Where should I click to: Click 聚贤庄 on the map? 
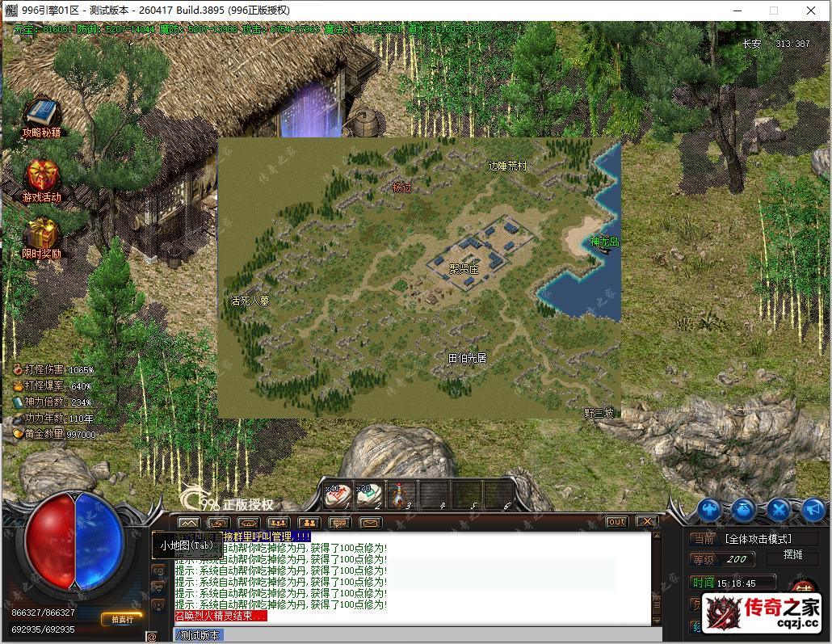coord(464,269)
